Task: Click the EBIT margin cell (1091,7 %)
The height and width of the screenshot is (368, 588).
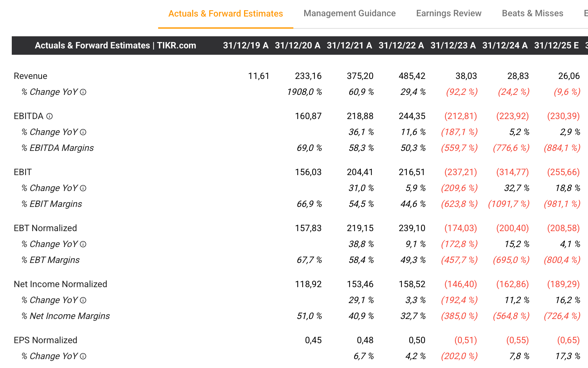Action: point(509,204)
